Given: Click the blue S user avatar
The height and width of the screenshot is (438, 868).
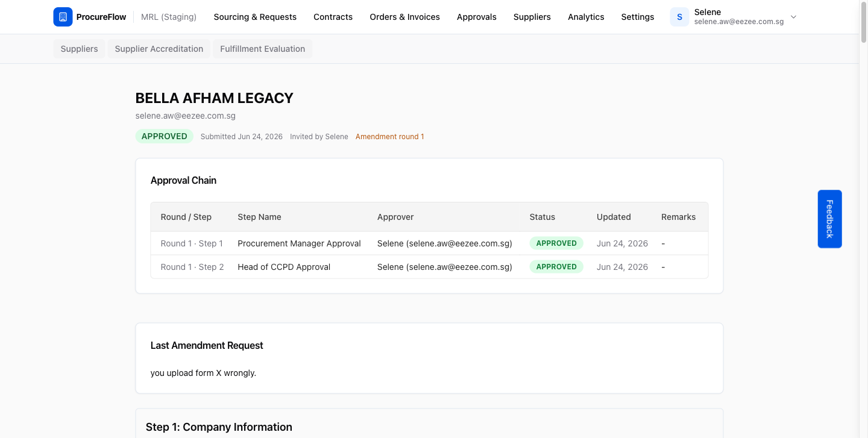Looking at the screenshot, I should pyautogui.click(x=679, y=17).
